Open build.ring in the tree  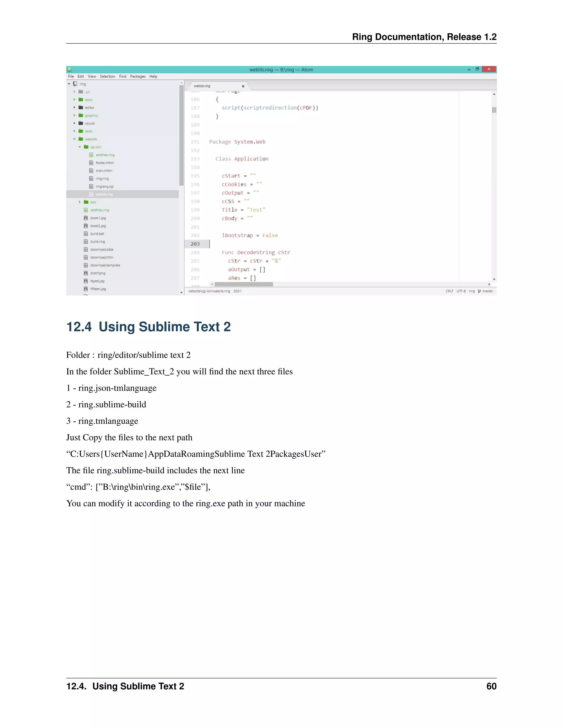97,242
